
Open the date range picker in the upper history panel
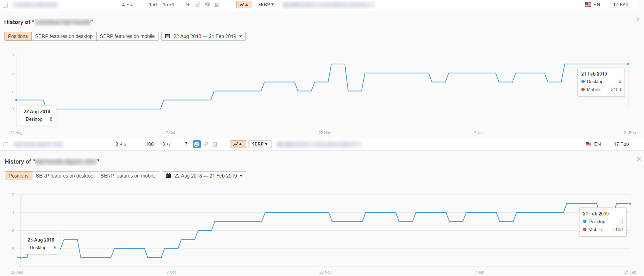tap(204, 36)
